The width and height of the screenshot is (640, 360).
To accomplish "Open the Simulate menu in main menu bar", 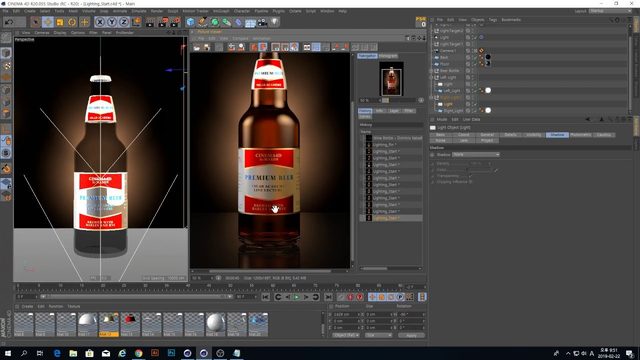I will coord(139,11).
